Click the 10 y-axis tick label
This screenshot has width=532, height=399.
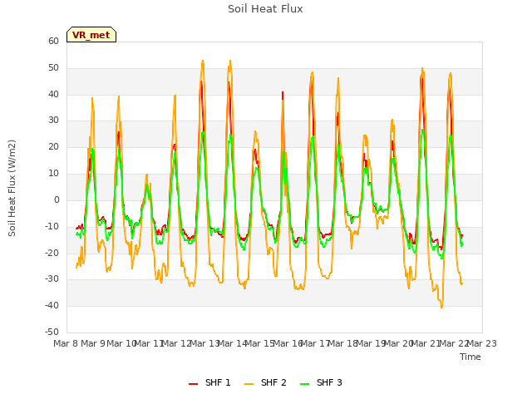(x=53, y=174)
